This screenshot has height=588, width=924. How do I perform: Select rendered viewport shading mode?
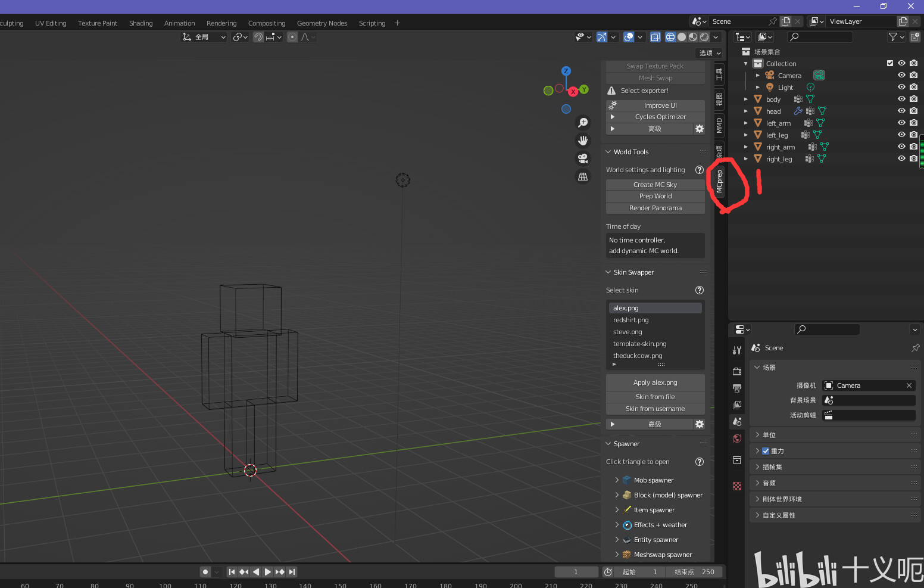point(704,37)
